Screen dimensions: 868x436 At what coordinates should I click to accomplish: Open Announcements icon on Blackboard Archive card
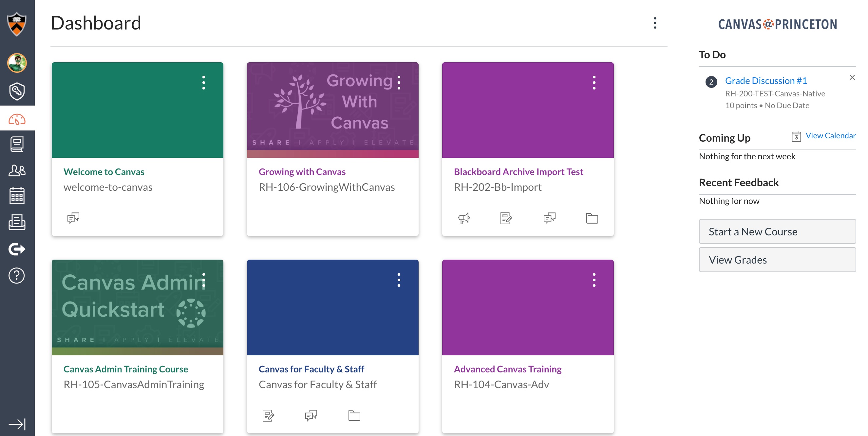(x=464, y=218)
